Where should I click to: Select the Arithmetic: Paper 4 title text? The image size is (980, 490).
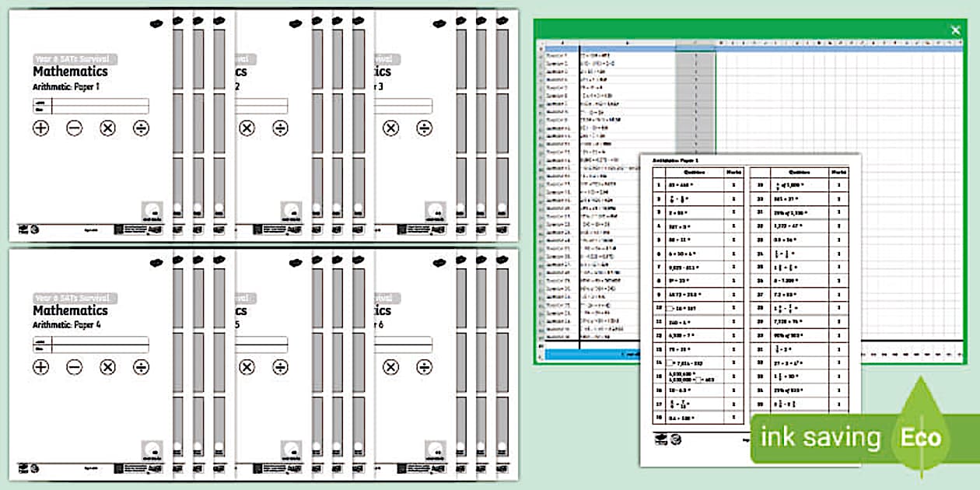coord(66,325)
